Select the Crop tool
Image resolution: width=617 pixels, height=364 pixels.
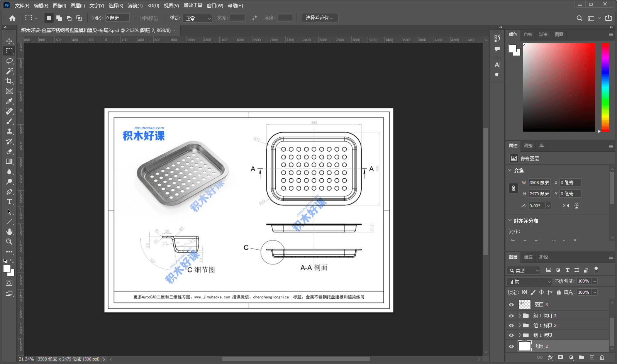(9, 81)
